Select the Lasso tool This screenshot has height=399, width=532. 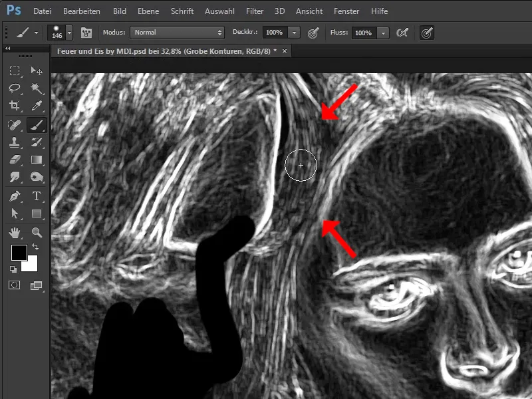click(14, 88)
